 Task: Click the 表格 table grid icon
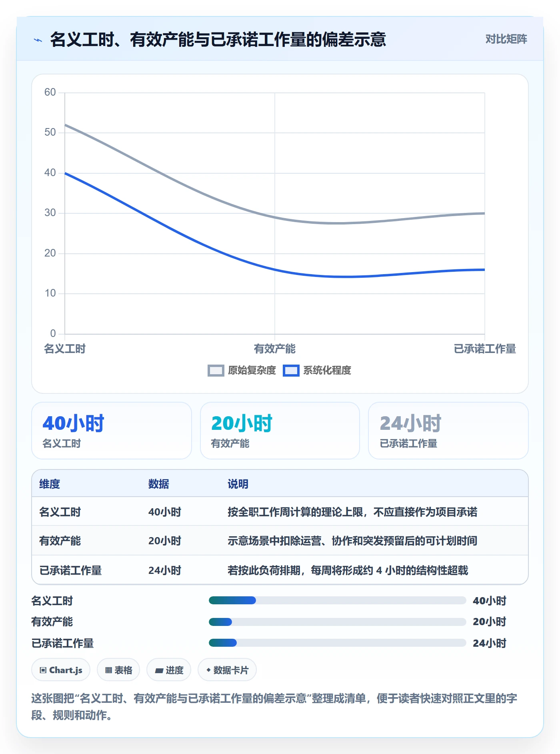[108, 670]
